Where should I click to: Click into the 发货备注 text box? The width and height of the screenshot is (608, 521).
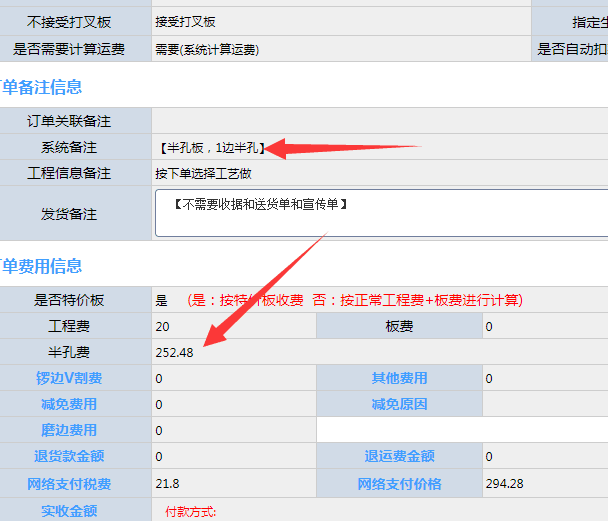pyautogui.click(x=380, y=214)
